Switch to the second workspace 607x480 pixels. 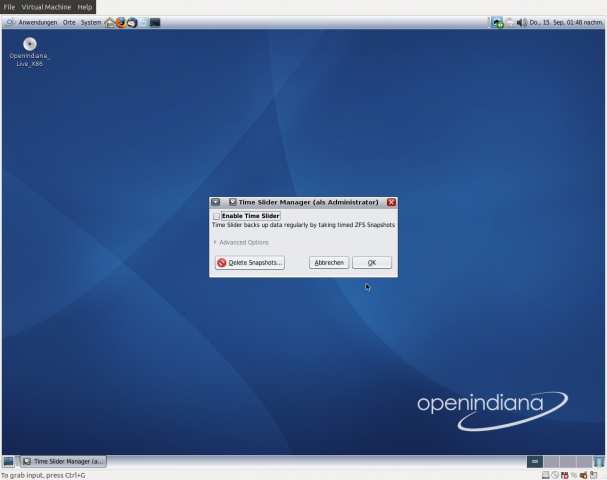coord(551,461)
